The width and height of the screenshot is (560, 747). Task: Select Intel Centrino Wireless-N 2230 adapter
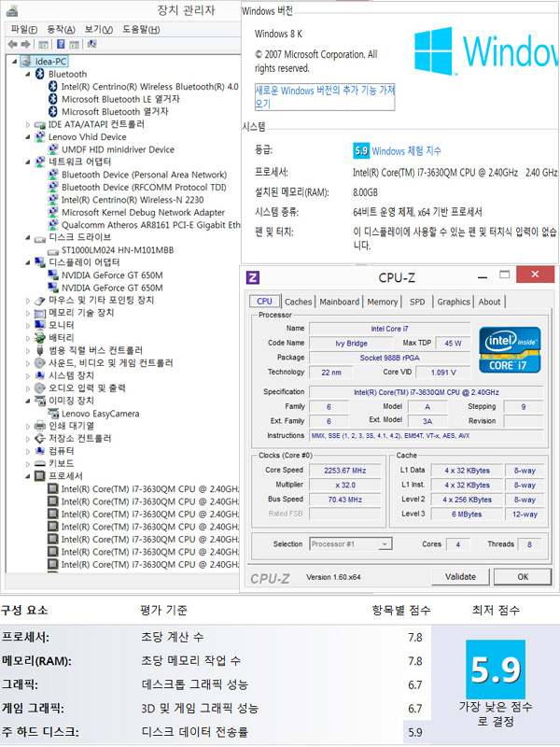(133, 200)
